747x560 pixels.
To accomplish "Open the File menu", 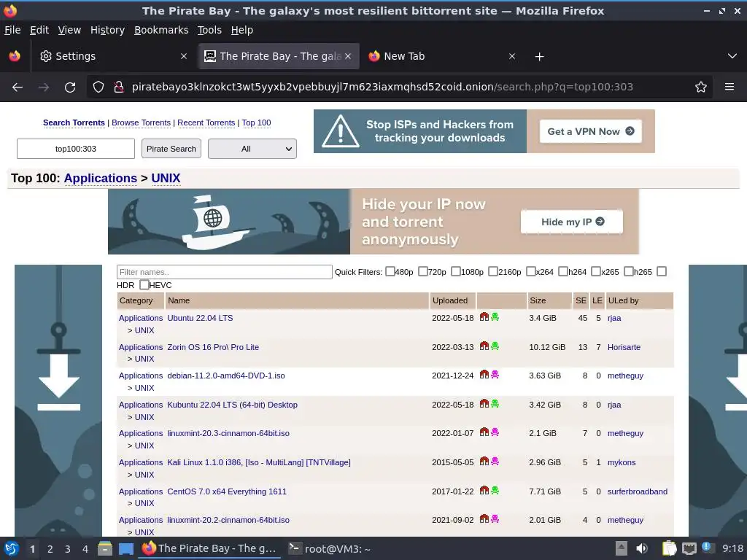I will 12,30.
